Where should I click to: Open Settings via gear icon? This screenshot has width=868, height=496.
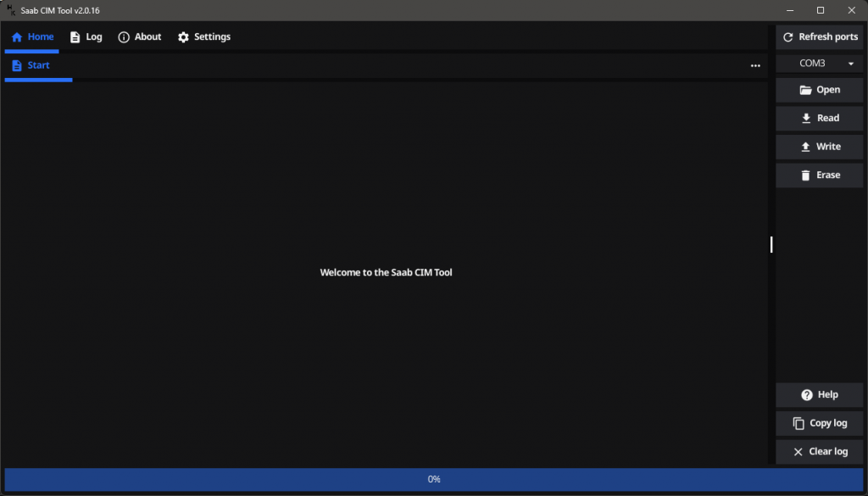(183, 37)
